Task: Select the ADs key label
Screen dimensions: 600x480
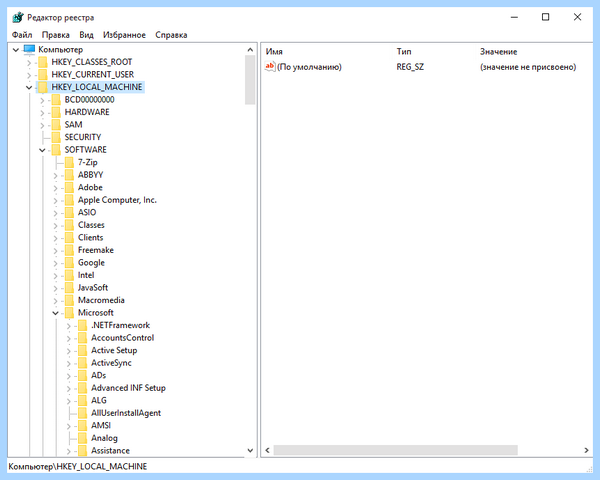Action: coord(99,376)
